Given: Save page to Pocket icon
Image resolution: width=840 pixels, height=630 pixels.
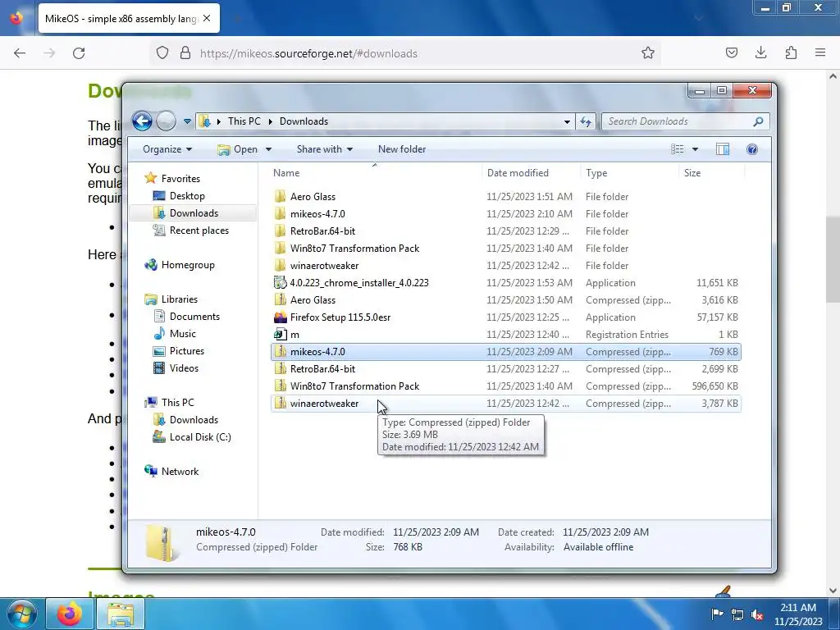Looking at the screenshot, I should [731, 53].
